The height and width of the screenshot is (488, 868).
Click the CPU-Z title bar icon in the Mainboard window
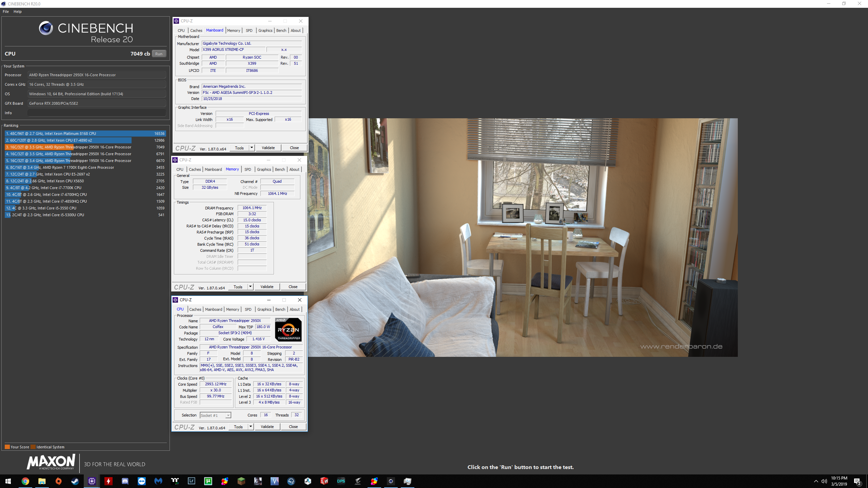tap(176, 21)
